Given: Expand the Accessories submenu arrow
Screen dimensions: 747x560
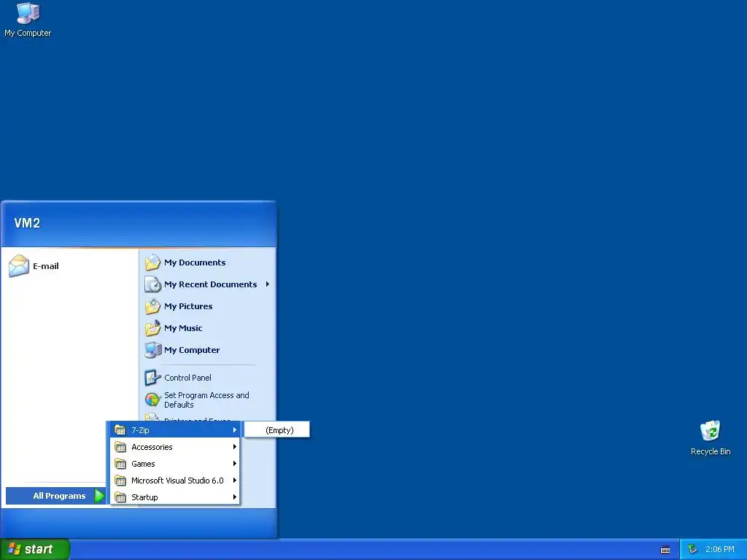Looking at the screenshot, I should point(234,447).
